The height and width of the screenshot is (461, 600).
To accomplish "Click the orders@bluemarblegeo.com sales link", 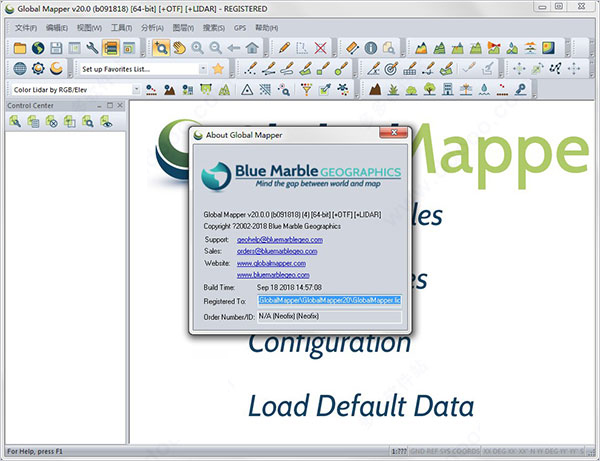I will click(x=277, y=251).
